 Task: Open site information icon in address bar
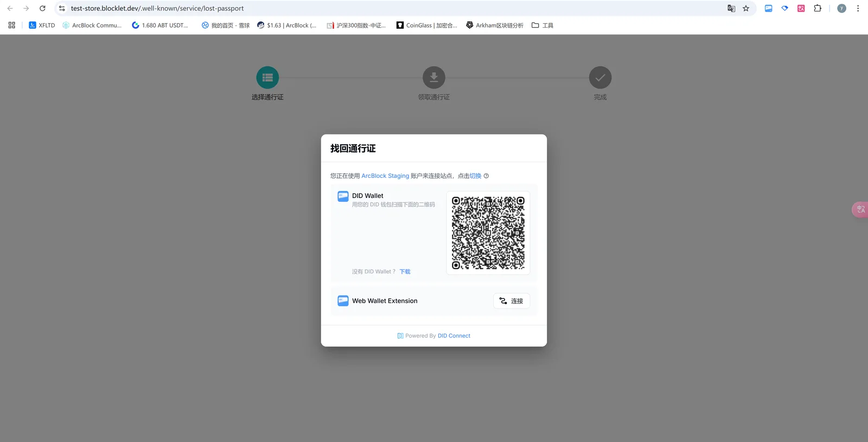(x=62, y=8)
